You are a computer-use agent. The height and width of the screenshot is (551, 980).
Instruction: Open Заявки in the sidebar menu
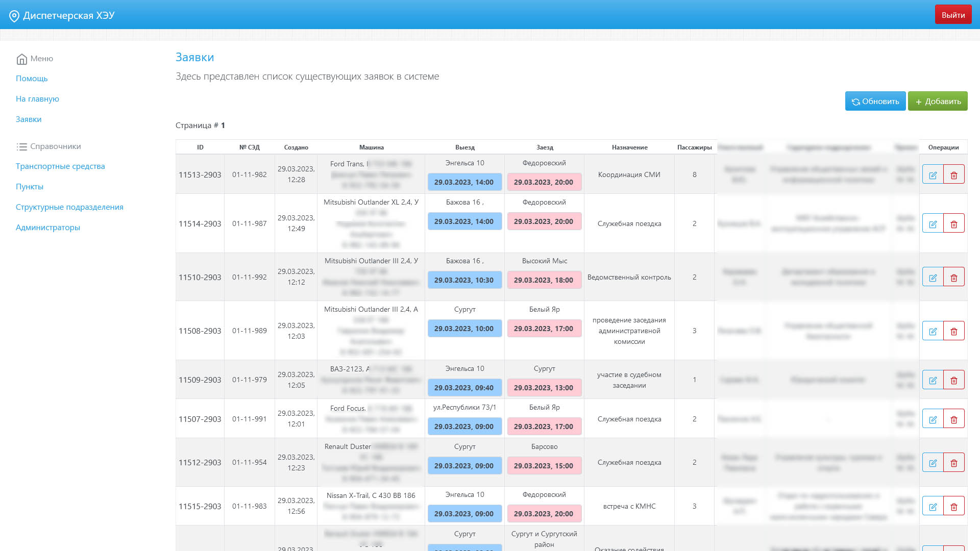(x=29, y=119)
